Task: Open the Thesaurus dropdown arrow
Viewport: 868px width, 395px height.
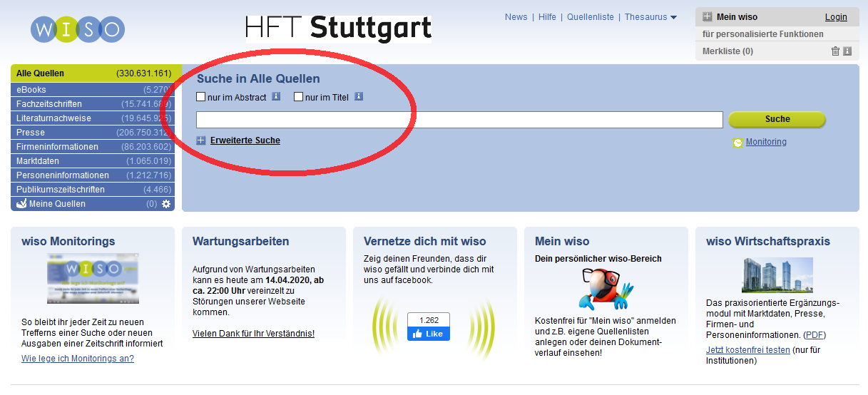Action: pos(673,18)
